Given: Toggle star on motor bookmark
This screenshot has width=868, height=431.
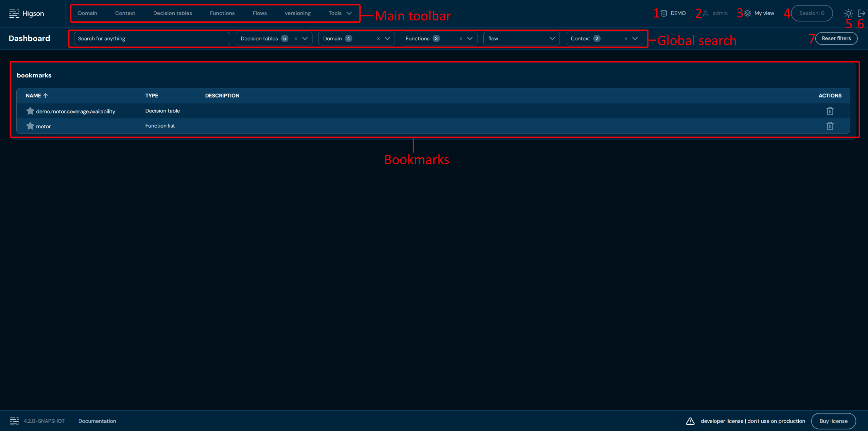Looking at the screenshot, I should click(30, 126).
